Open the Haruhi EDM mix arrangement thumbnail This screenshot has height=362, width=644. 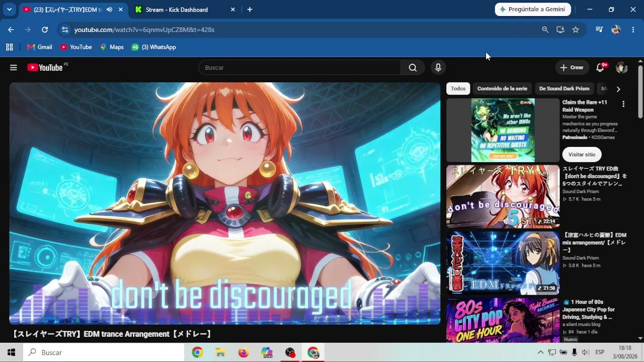point(503,263)
